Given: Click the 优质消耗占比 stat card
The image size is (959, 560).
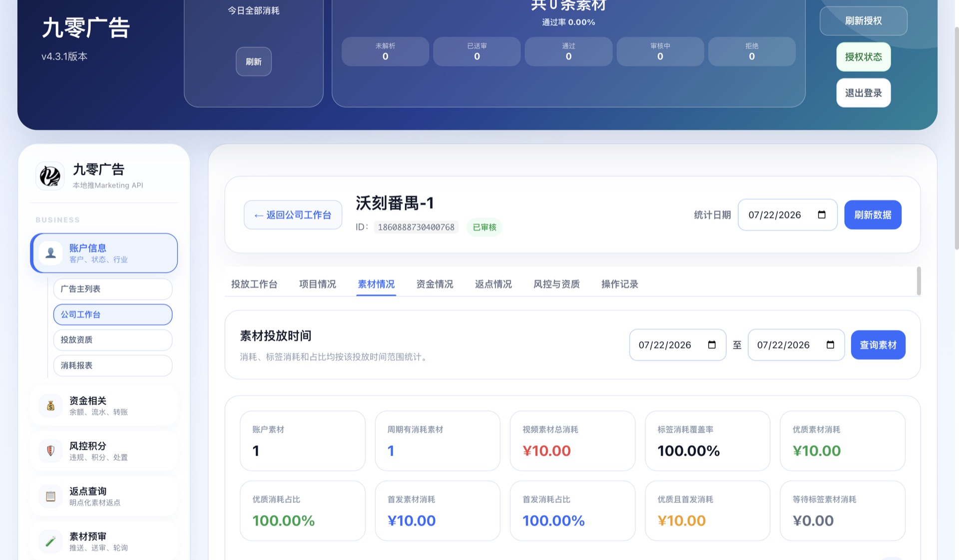Looking at the screenshot, I should pyautogui.click(x=303, y=511).
